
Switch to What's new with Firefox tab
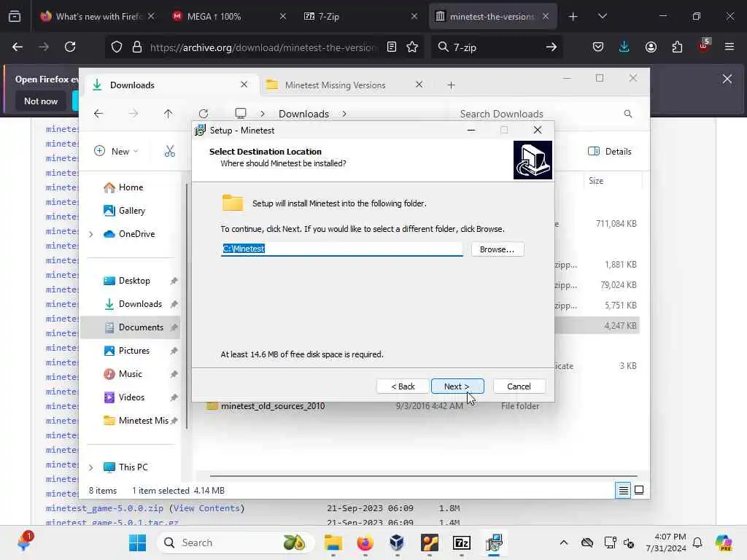coord(98,17)
